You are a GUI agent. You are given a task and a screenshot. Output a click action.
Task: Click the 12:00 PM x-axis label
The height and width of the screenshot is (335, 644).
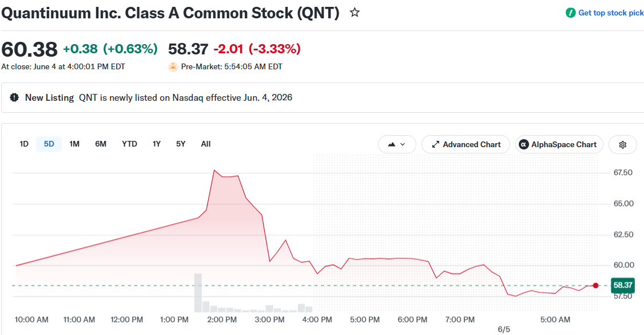(127, 320)
